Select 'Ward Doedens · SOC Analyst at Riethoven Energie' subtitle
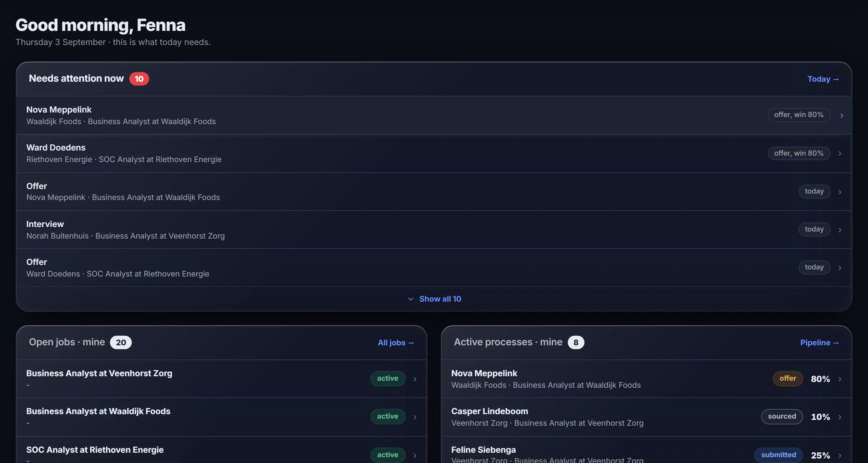868x463 pixels. [118, 274]
